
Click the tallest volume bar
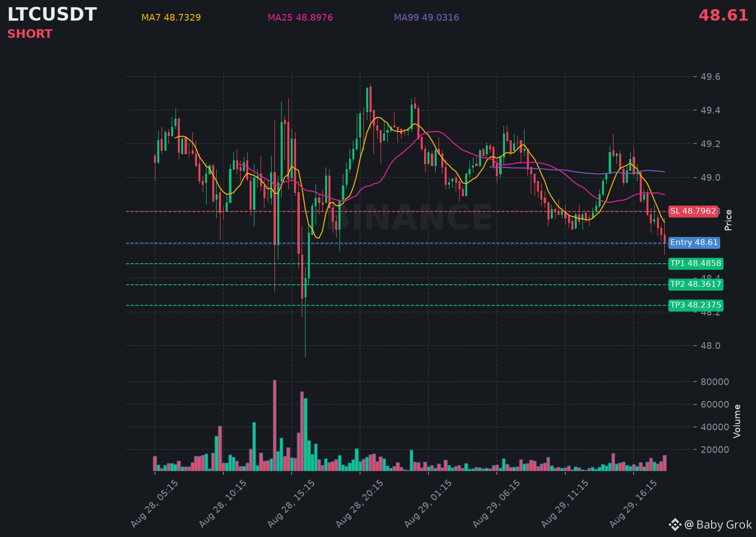point(274,425)
